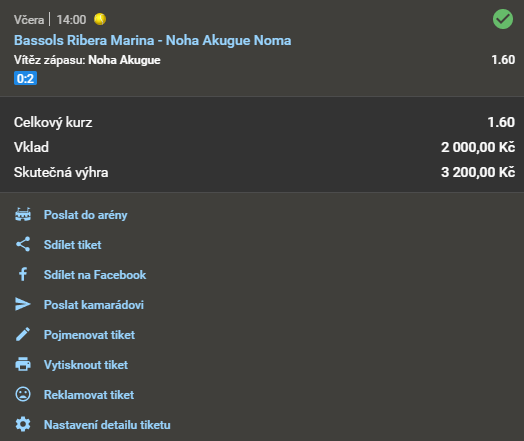Click the pencil icon for naming ticket
This screenshot has width=524, height=441.
coord(23,334)
